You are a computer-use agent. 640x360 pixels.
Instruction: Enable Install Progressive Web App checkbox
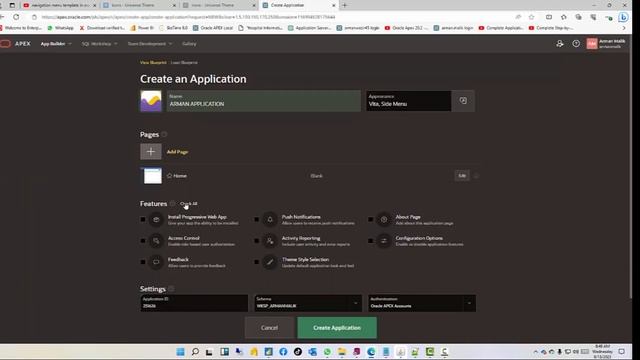[x=143, y=220]
